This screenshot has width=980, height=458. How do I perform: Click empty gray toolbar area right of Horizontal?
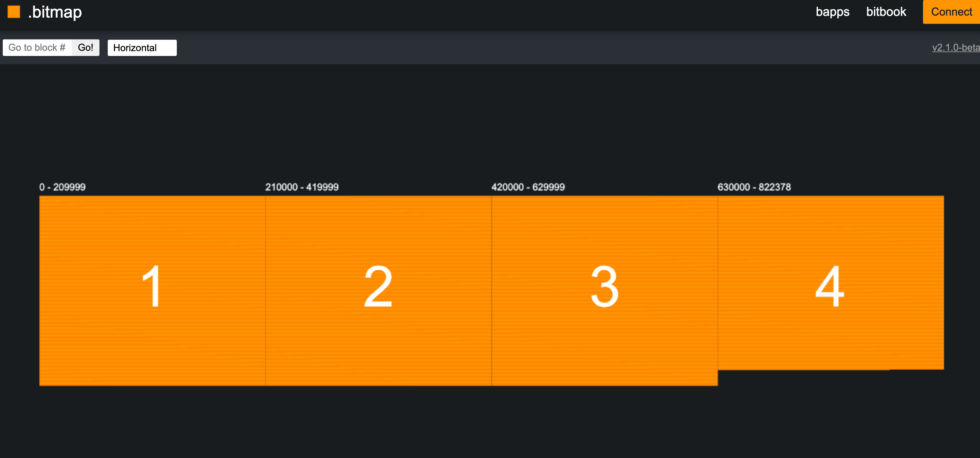tap(494, 48)
